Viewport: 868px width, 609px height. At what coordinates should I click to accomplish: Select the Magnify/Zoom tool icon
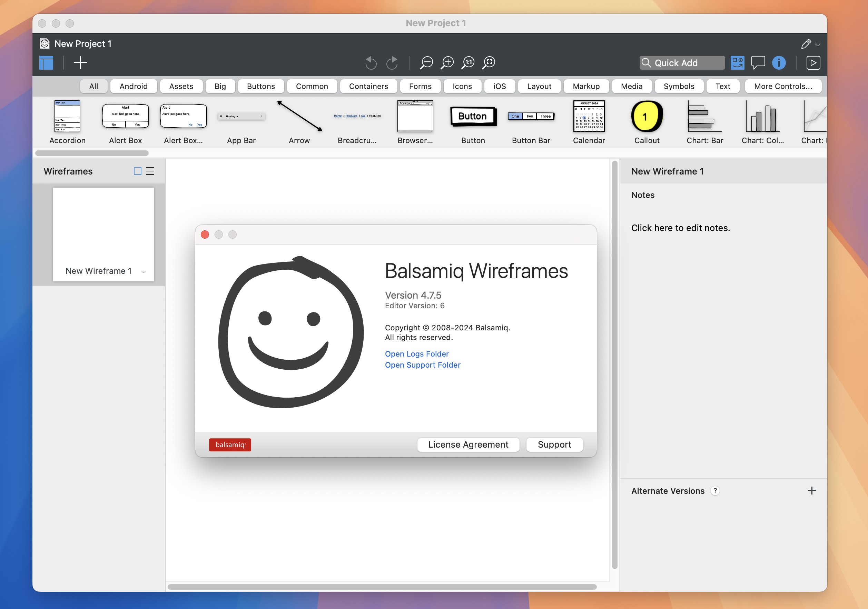click(x=446, y=63)
